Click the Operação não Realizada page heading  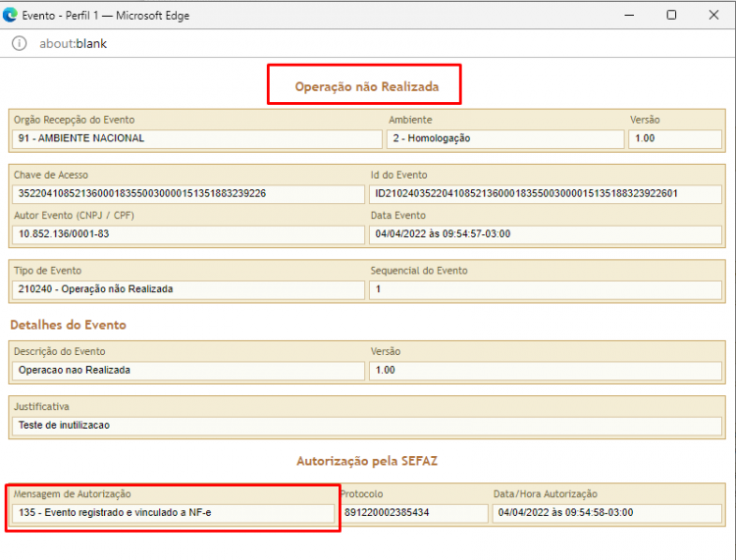coord(367,86)
